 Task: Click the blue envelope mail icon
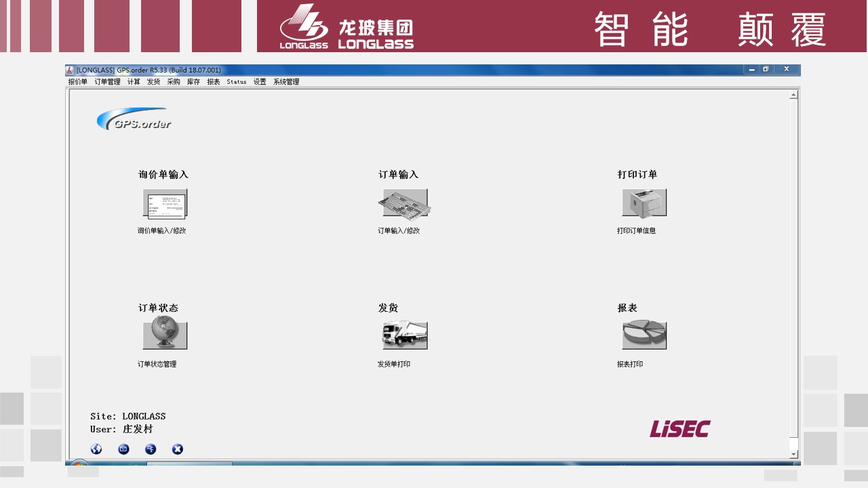pos(123,449)
